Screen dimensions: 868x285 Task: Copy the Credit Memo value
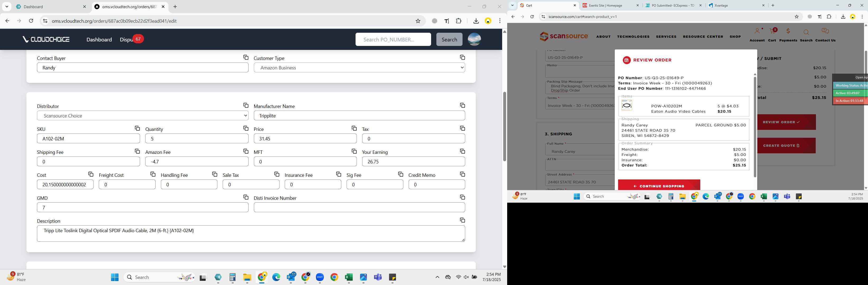(x=462, y=174)
